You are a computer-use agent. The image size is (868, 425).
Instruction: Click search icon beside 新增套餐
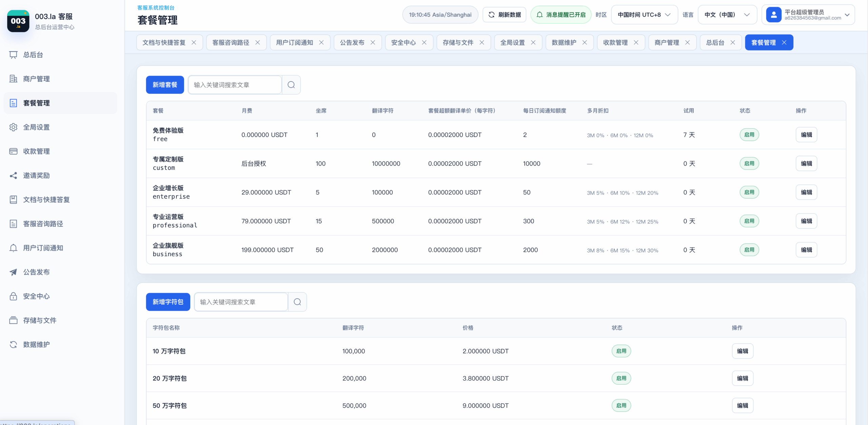(291, 85)
